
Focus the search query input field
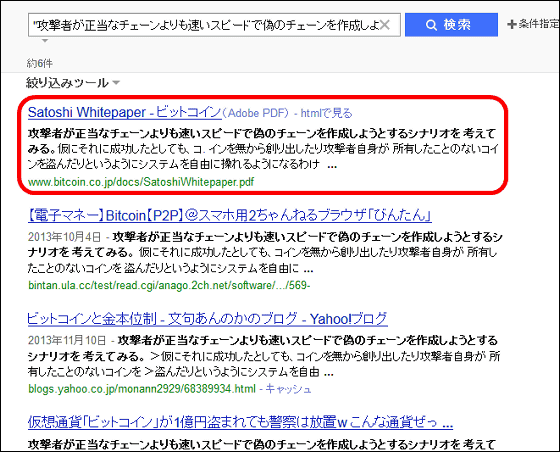(x=214, y=25)
